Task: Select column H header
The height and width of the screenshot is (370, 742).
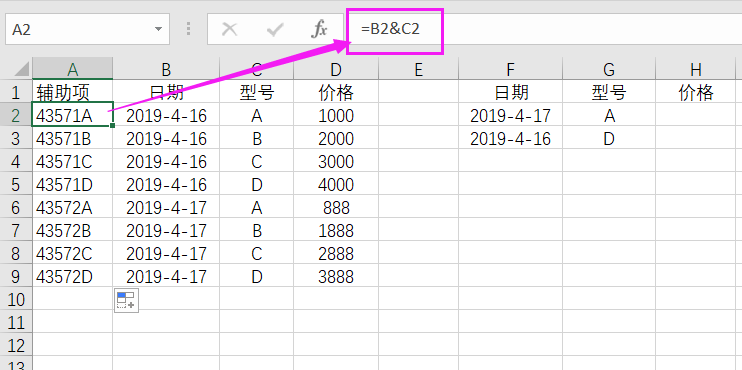Action: click(x=695, y=70)
